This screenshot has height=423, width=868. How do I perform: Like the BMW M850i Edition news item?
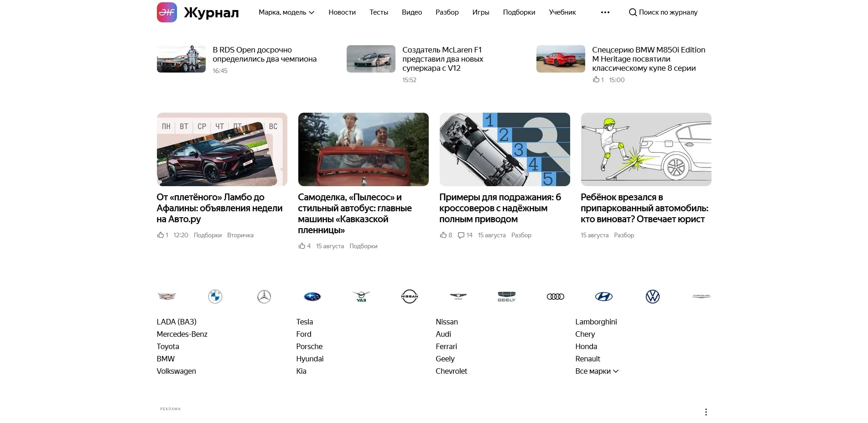[x=596, y=79]
